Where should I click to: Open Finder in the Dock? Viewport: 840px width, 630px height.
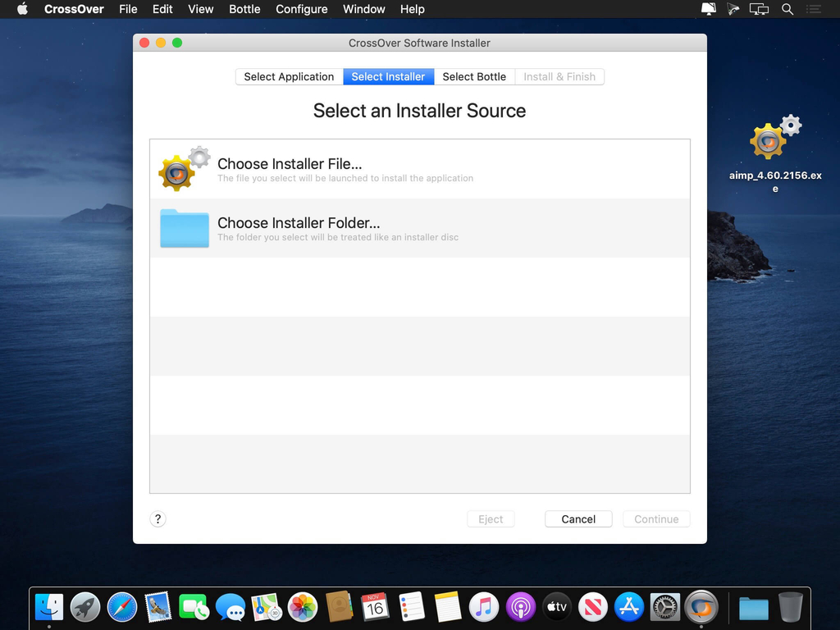click(49, 608)
